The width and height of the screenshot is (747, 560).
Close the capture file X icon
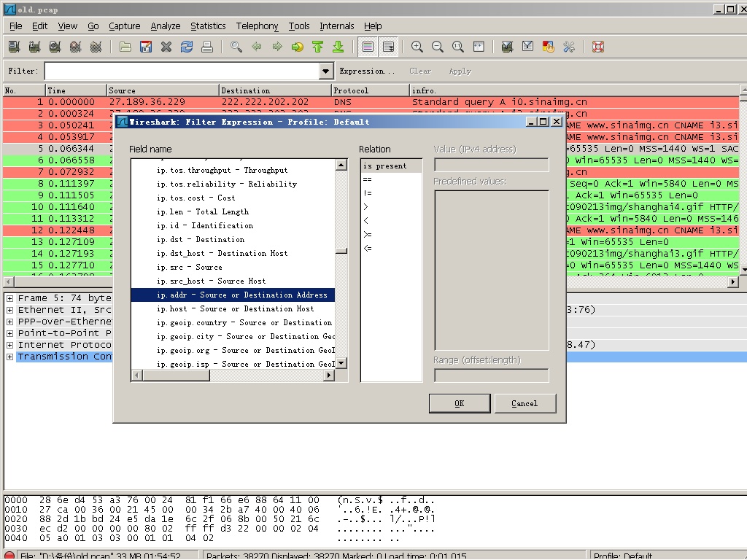pyautogui.click(x=166, y=47)
